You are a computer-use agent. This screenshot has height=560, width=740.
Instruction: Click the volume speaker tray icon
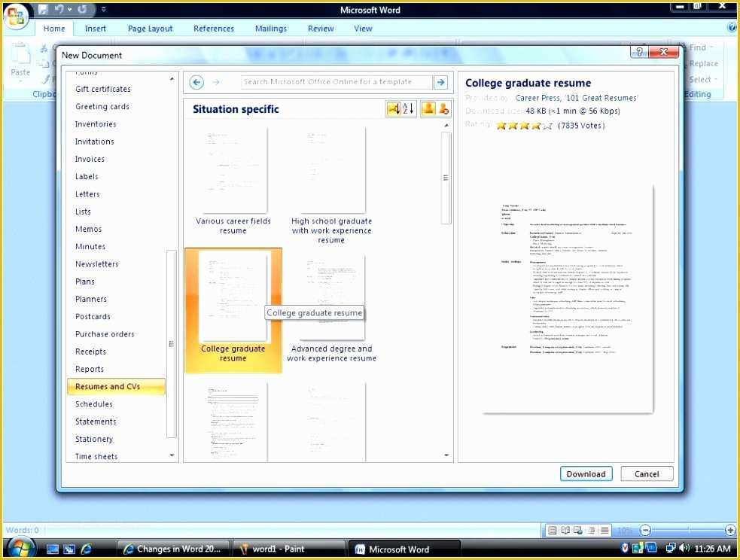(x=684, y=548)
